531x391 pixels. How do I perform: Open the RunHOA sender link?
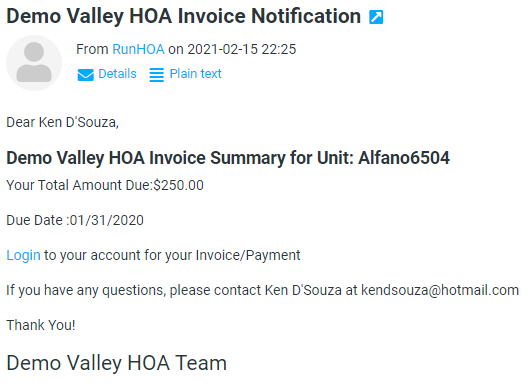coord(138,49)
